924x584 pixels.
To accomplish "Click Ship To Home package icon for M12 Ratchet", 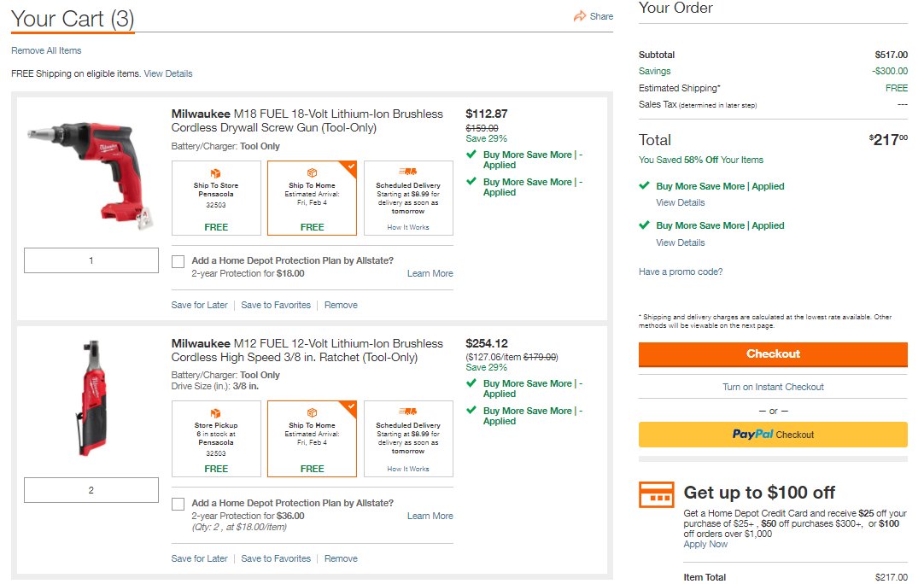I will (312, 413).
